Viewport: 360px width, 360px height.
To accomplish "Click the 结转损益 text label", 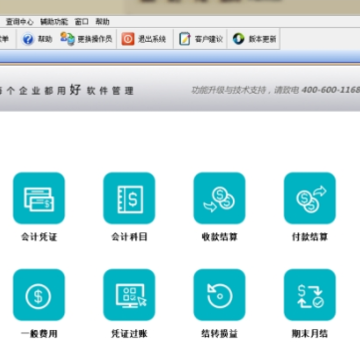I will [x=219, y=334].
